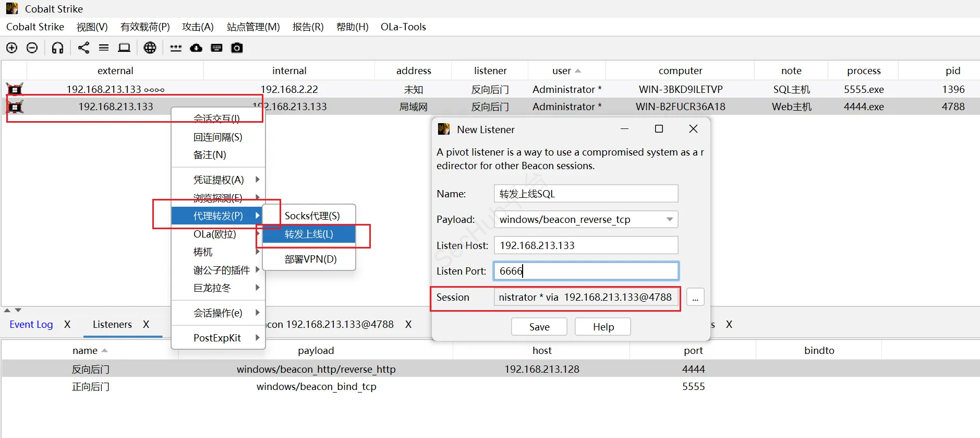Choose Socks代理(S) from the submenu
The image size is (980, 438).
click(x=309, y=216)
